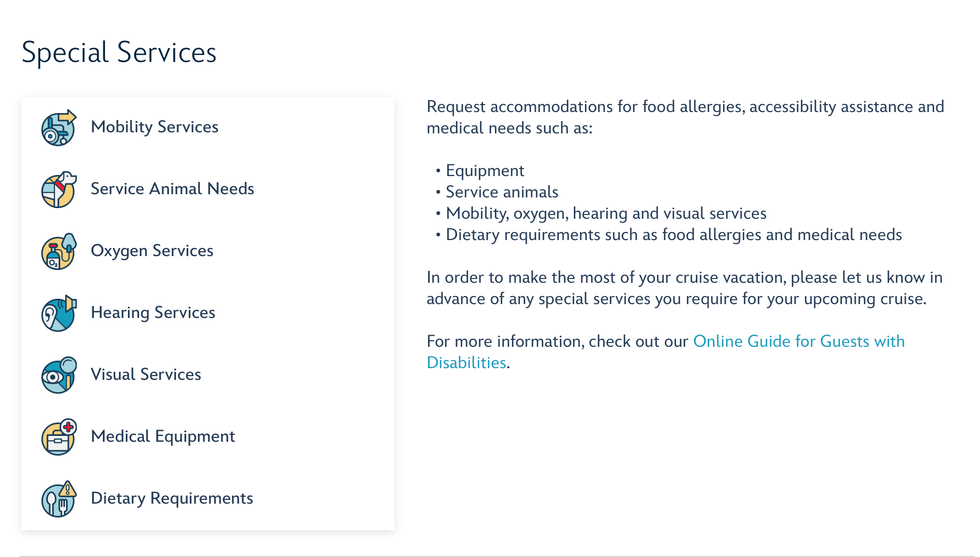This screenshot has width=980, height=557.
Task: Click the ear Hearing Services icon
Action: tap(59, 314)
